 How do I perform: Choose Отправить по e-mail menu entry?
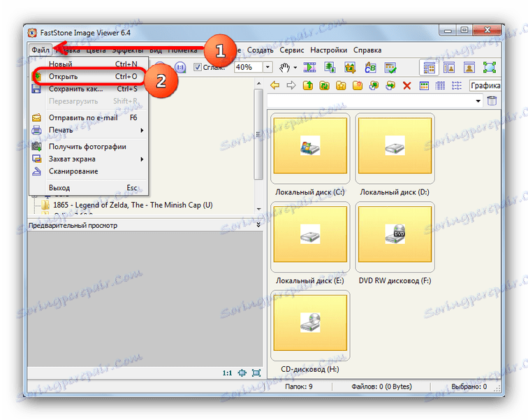tap(89, 117)
